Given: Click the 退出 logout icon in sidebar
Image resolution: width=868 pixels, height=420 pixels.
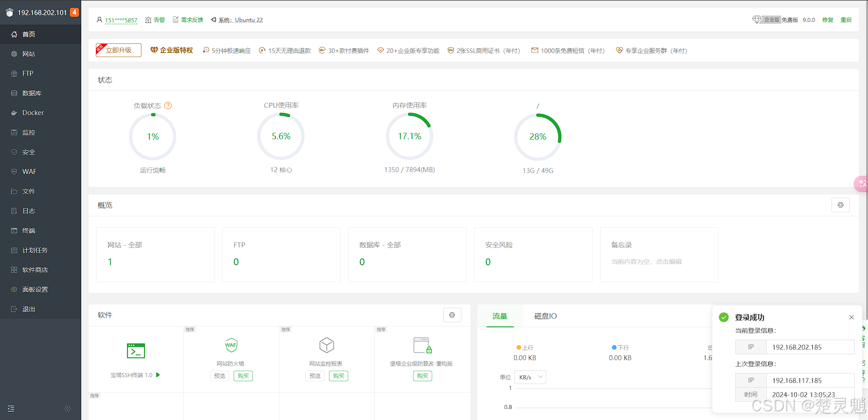Looking at the screenshot, I should coord(14,309).
